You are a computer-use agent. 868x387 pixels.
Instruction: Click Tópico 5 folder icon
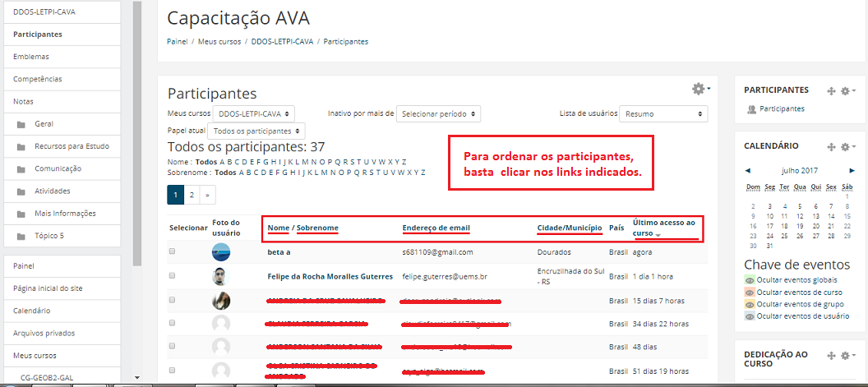pos(21,237)
